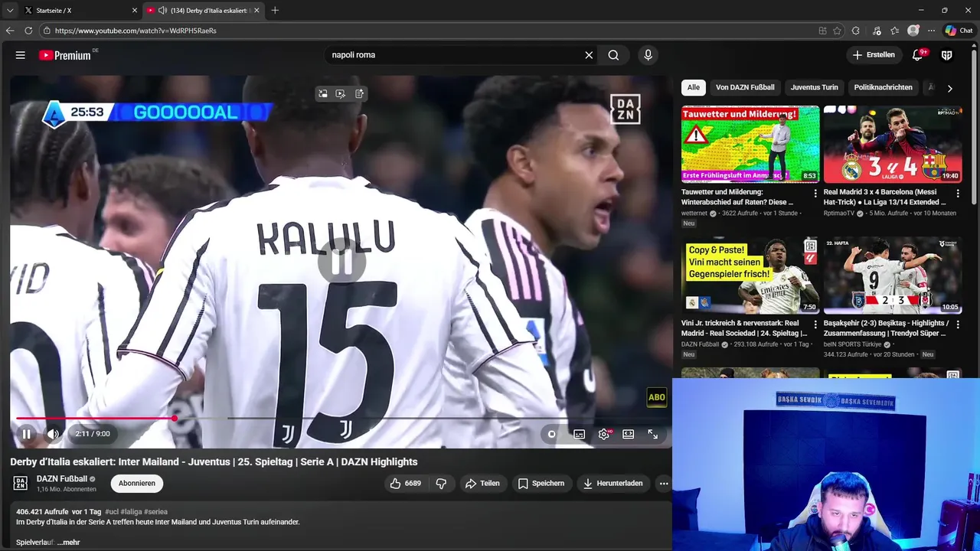The width and height of the screenshot is (980, 551).
Task: Close the Startseite / X tab
Action: pos(135,11)
